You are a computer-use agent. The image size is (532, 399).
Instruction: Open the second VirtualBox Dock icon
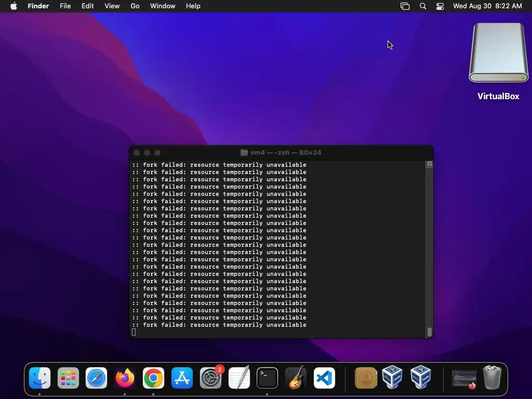421,377
